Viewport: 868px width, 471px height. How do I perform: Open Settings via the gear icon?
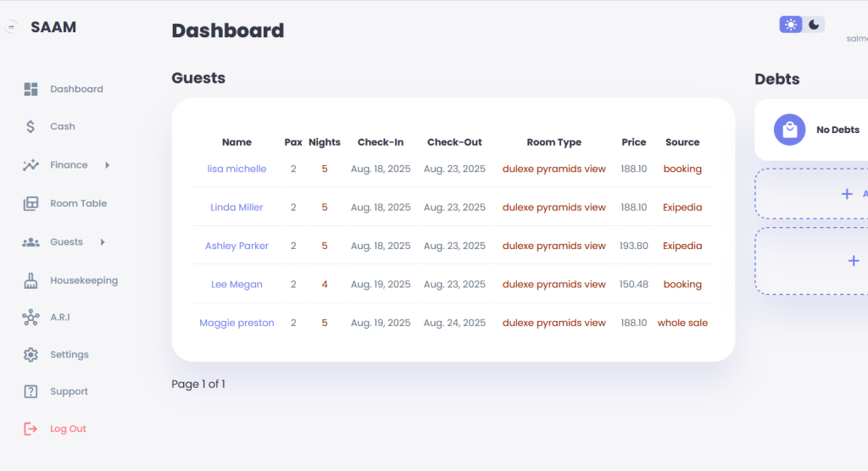(x=31, y=355)
